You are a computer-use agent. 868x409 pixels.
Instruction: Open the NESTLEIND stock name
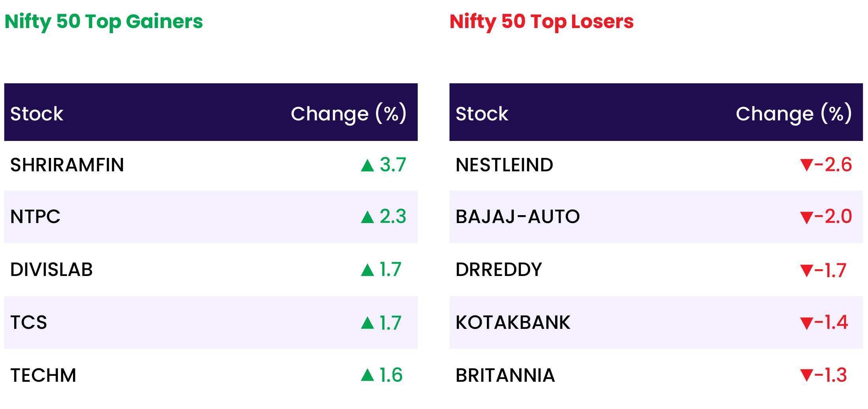pos(504,165)
